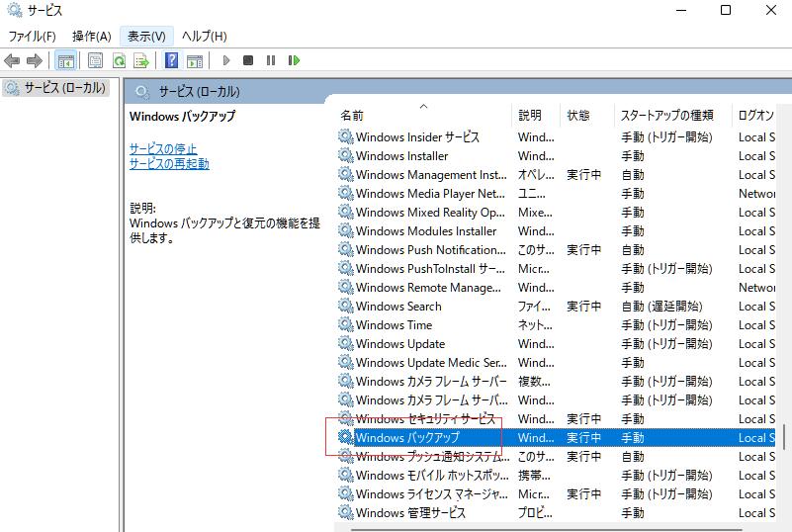The height and width of the screenshot is (532, 792).
Task: Toggle the Action pane toolbar icon
Action: [195, 61]
